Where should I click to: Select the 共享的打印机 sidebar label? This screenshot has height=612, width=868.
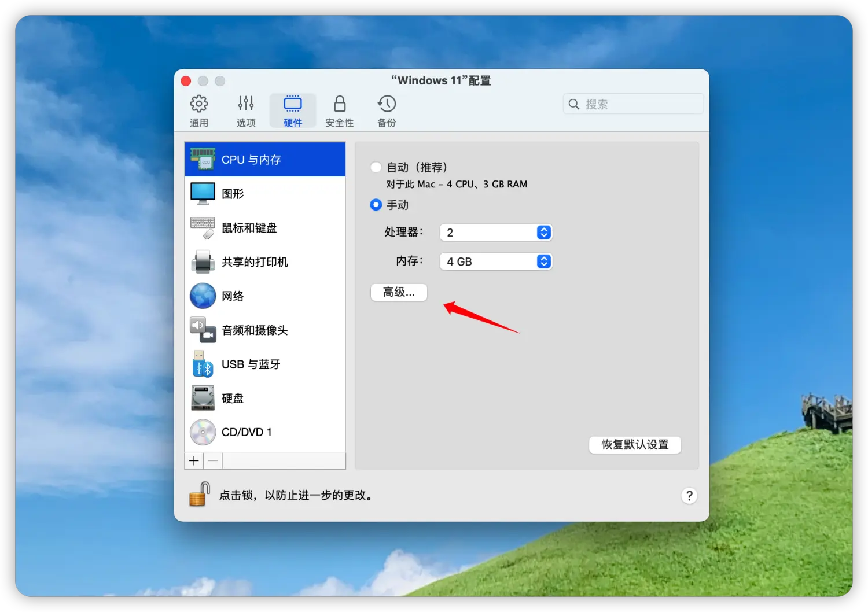pos(255,262)
